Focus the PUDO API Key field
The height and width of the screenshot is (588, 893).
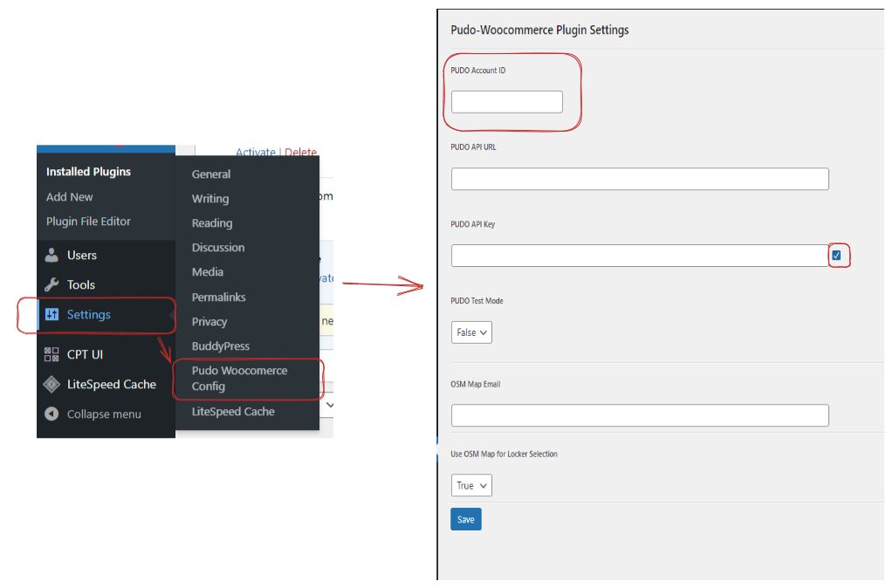640,256
